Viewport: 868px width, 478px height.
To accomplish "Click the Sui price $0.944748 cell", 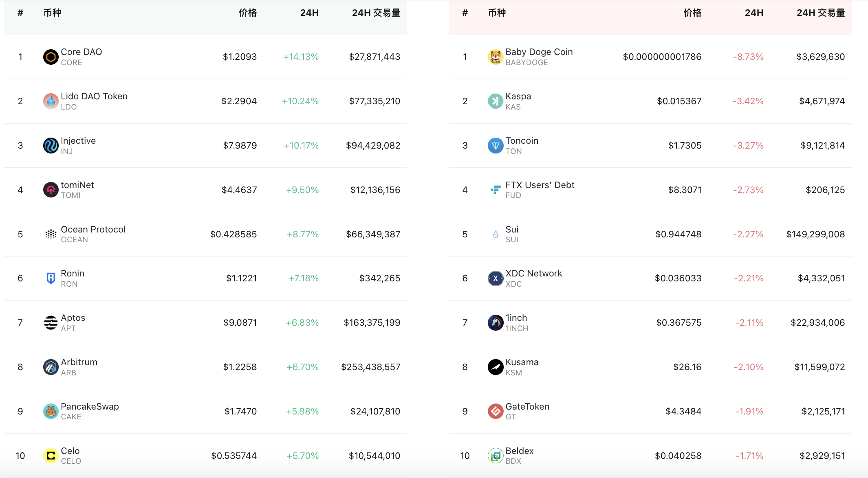I will pos(678,235).
